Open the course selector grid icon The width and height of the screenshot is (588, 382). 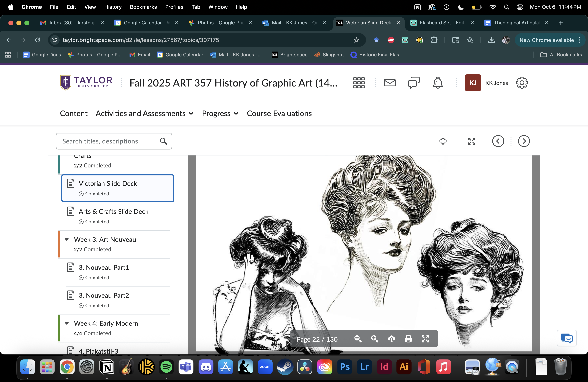[359, 83]
